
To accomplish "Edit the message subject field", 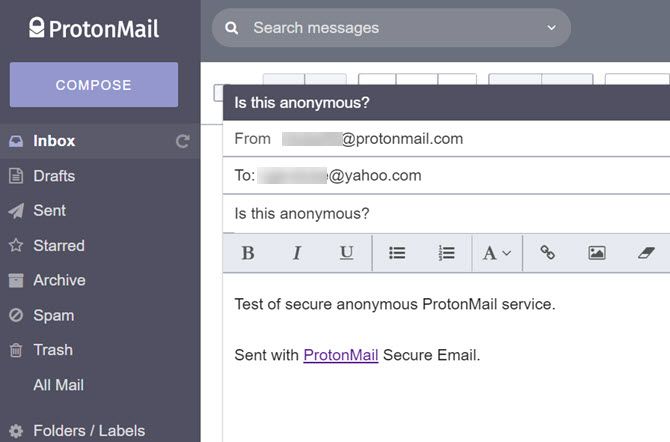I will tap(440, 214).
